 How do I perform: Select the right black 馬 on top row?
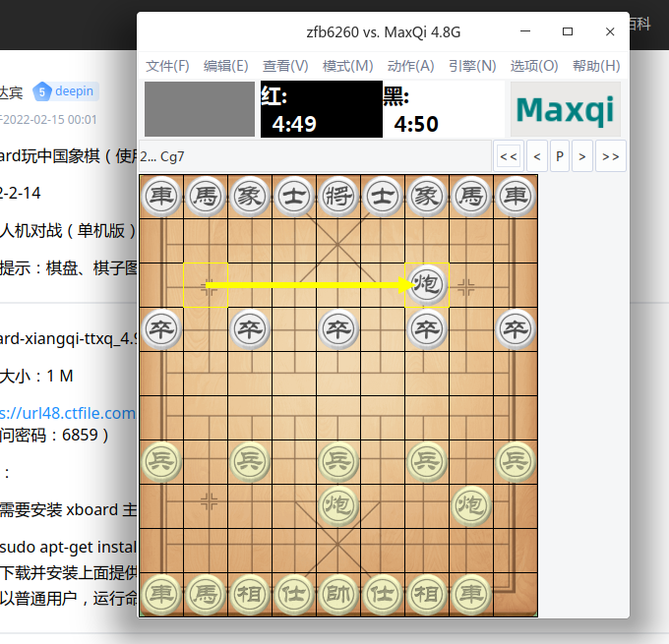click(x=471, y=197)
